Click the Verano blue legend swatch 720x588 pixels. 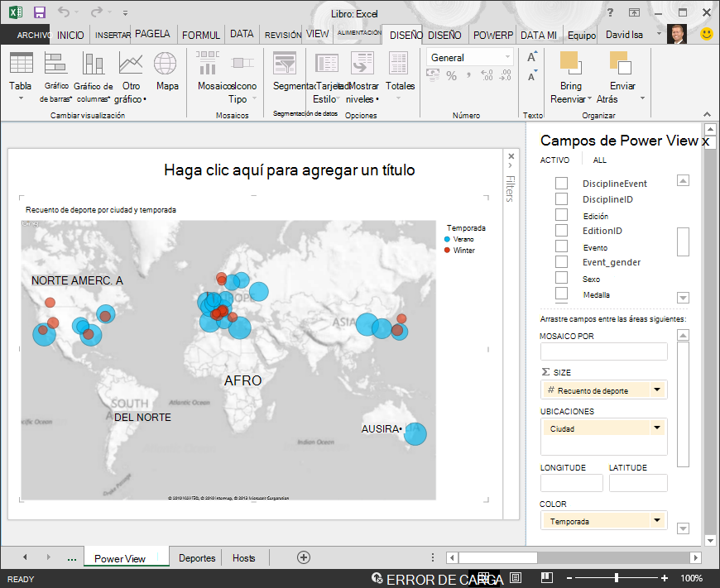(x=447, y=239)
